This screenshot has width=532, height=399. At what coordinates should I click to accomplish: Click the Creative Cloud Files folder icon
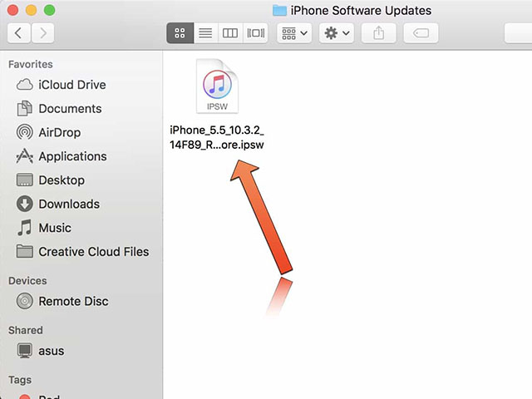[25, 252]
